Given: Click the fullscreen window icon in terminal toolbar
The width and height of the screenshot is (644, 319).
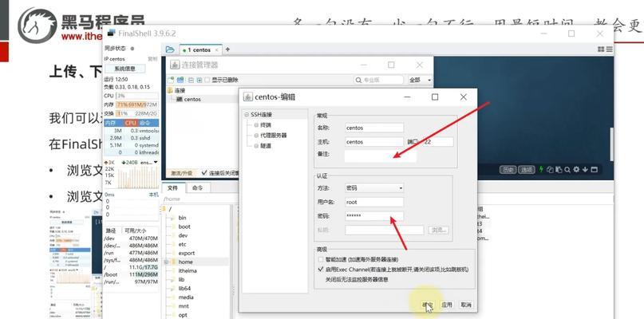Looking at the screenshot, I should [x=594, y=169].
